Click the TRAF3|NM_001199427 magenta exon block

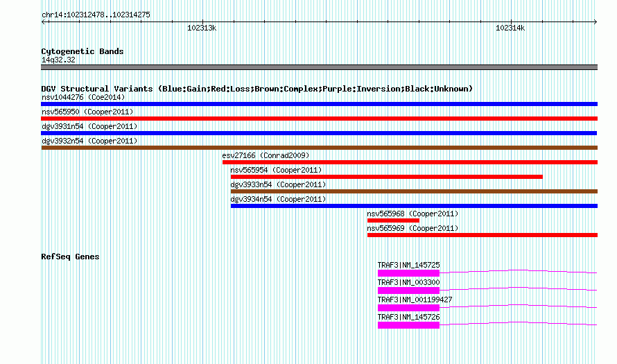408,307
